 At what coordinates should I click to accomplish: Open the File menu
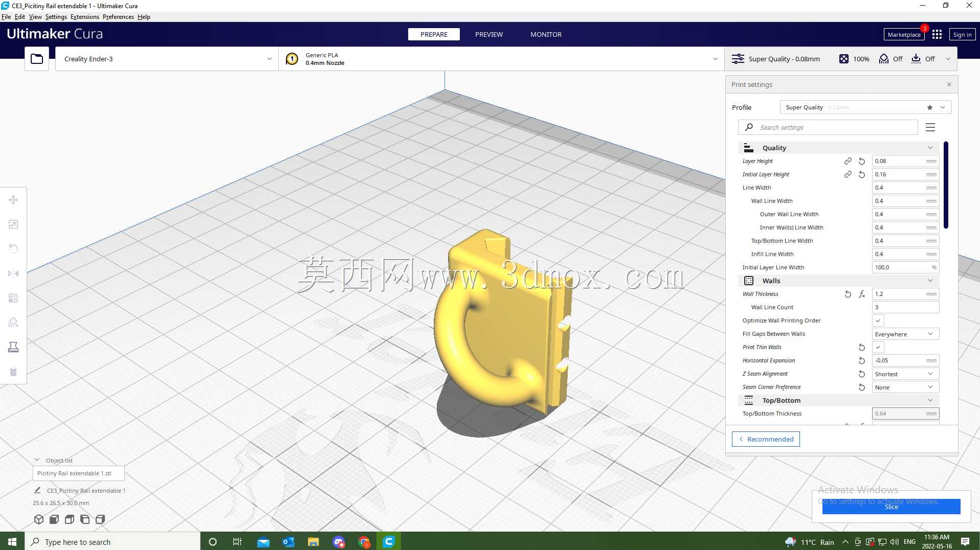pos(6,17)
